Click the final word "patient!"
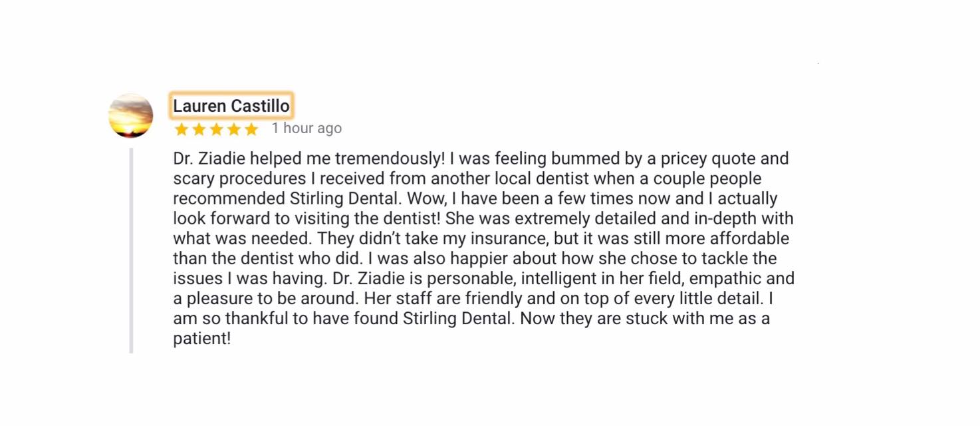This screenshot has height=426, width=980. [x=202, y=339]
